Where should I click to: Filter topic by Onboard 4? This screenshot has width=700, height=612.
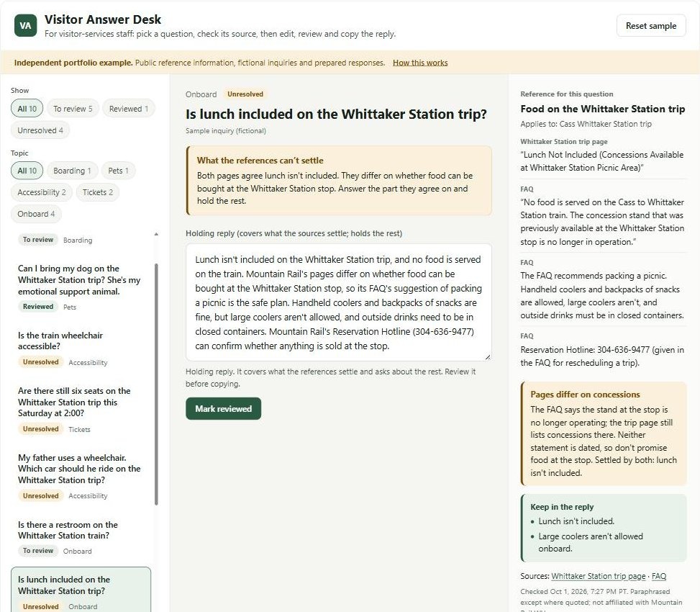36,214
